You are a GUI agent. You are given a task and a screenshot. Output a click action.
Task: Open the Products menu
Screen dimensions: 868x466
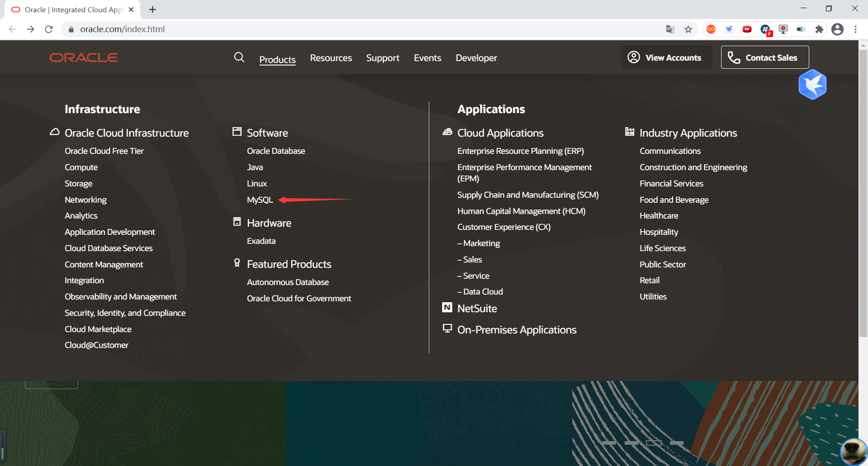(278, 59)
